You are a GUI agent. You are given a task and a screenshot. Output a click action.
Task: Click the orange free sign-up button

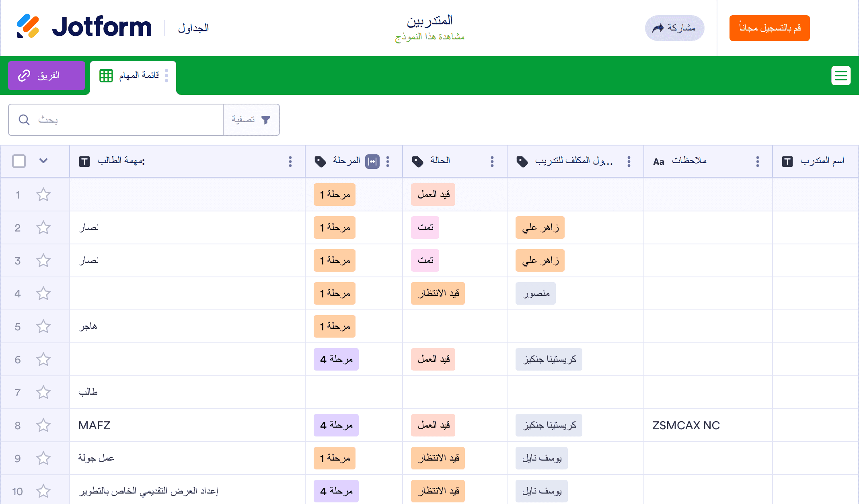pos(769,28)
